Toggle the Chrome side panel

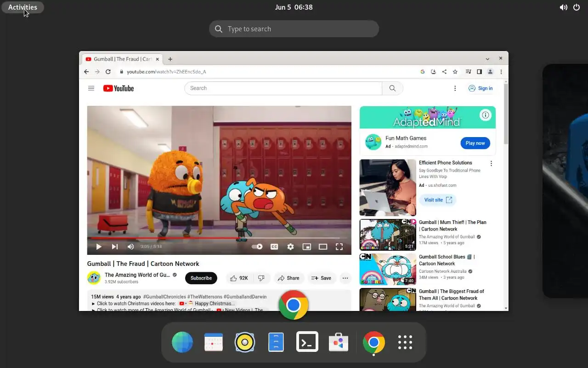[x=479, y=72]
